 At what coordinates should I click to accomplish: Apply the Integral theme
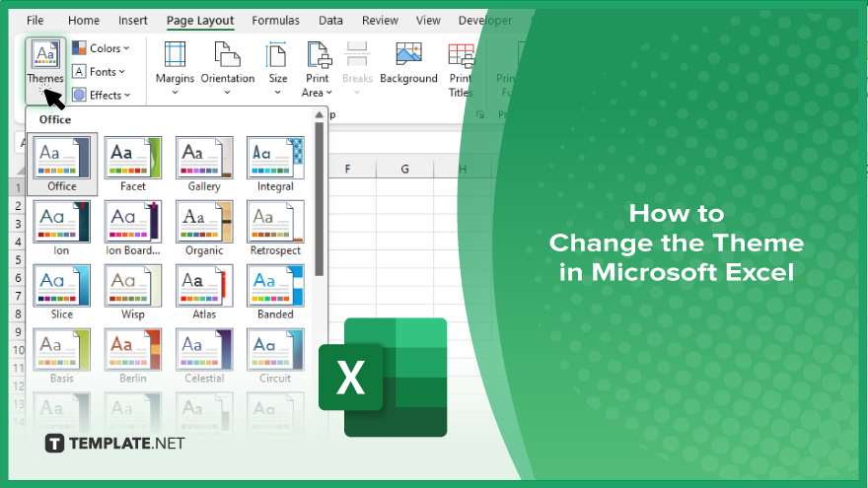275,164
